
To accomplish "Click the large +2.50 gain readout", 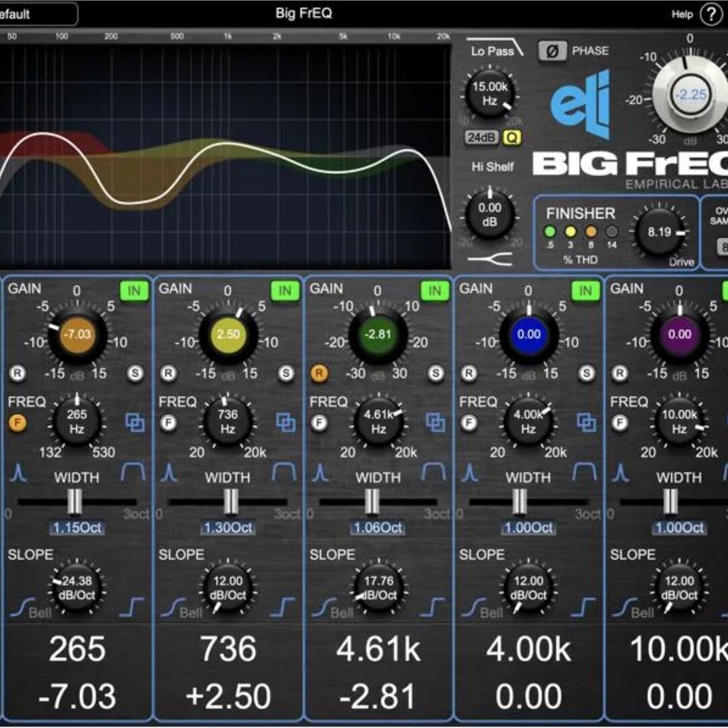I will pos(228,697).
